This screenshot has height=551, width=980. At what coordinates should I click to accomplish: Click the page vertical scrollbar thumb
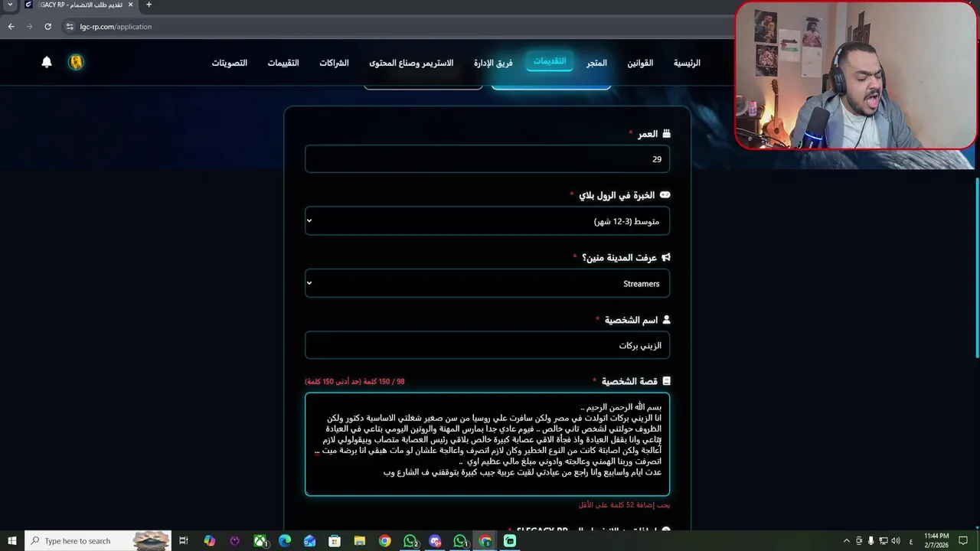point(976,267)
